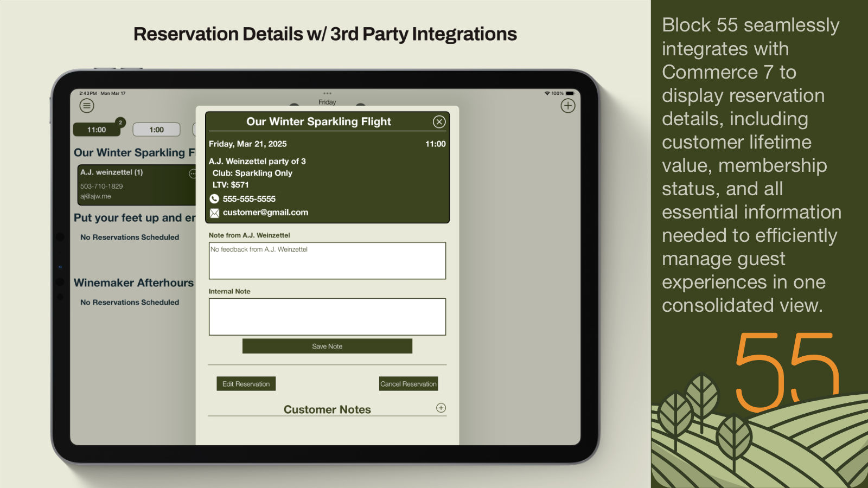Screen dimensions: 868x488
Task: Click the envelope icon next to customer@gmail.com
Action: tap(214, 213)
